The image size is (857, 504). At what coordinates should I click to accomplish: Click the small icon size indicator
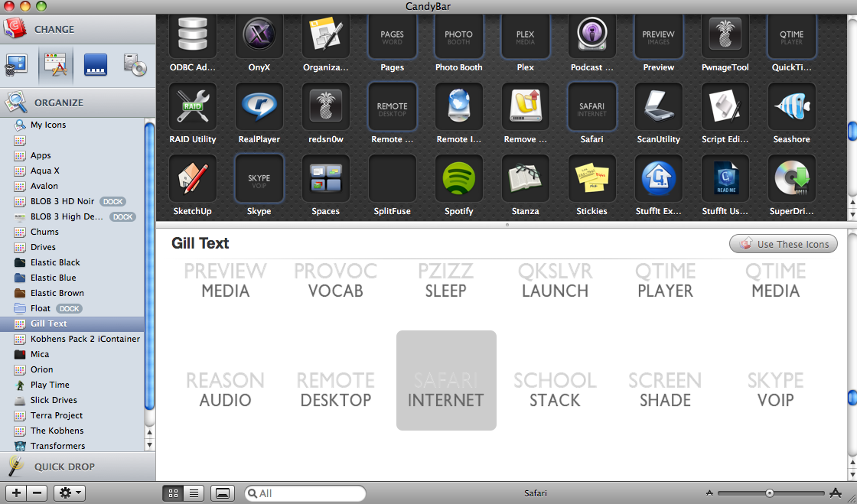click(x=709, y=493)
